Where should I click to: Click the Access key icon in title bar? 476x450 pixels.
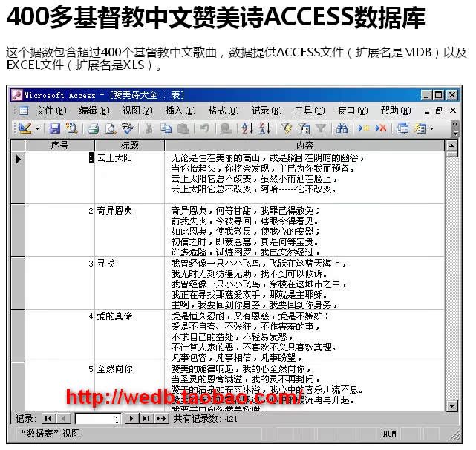click(x=16, y=95)
